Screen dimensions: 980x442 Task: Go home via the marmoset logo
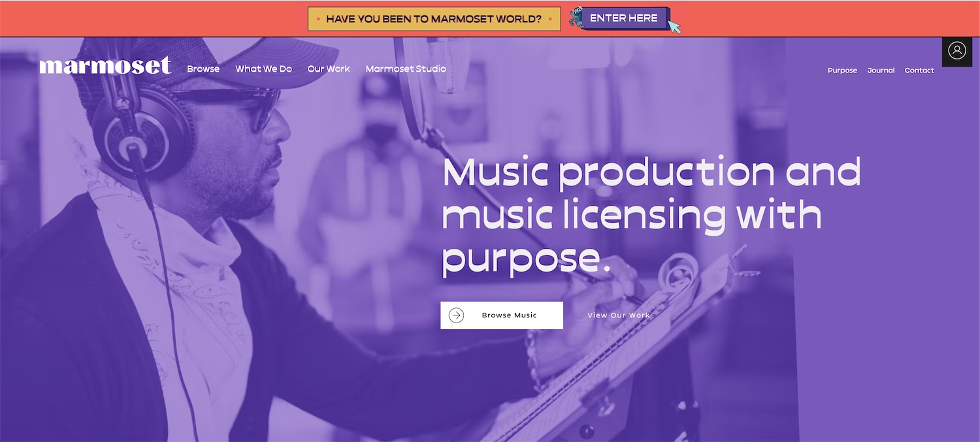pos(105,66)
